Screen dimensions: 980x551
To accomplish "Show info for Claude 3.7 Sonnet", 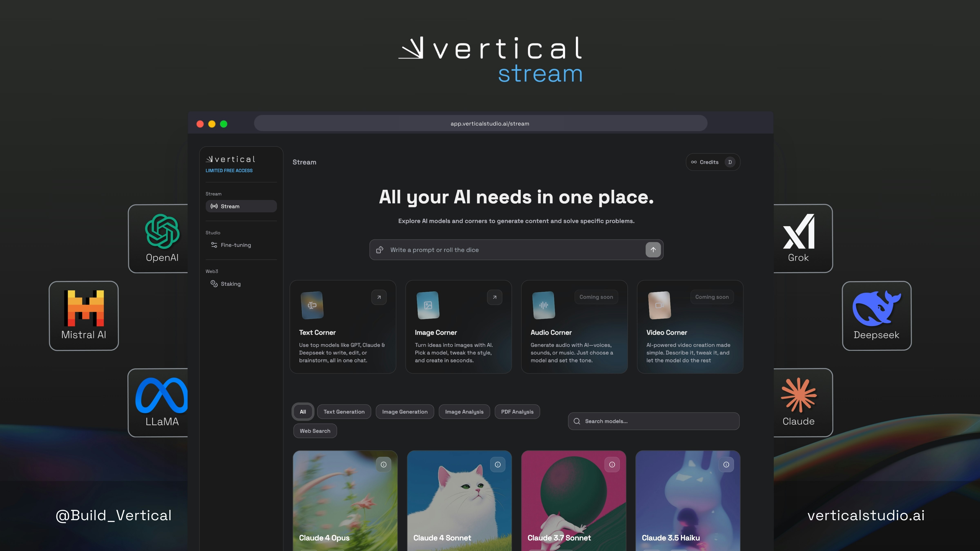I will point(612,464).
